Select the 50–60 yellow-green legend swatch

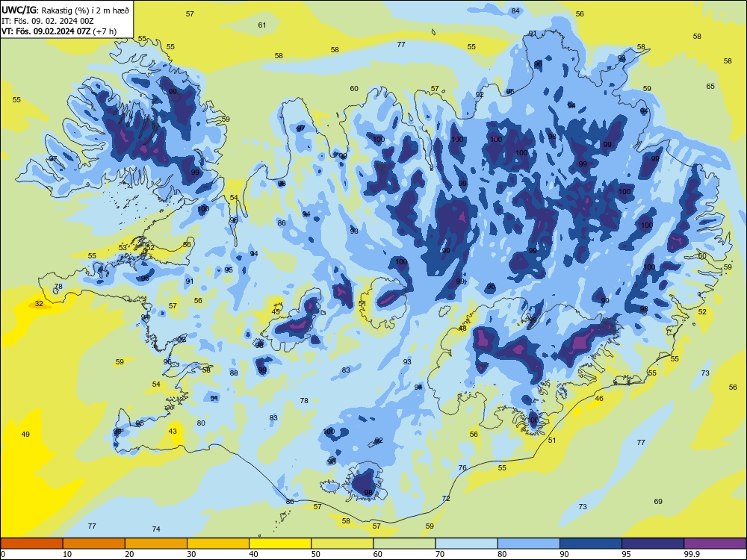[342, 544]
